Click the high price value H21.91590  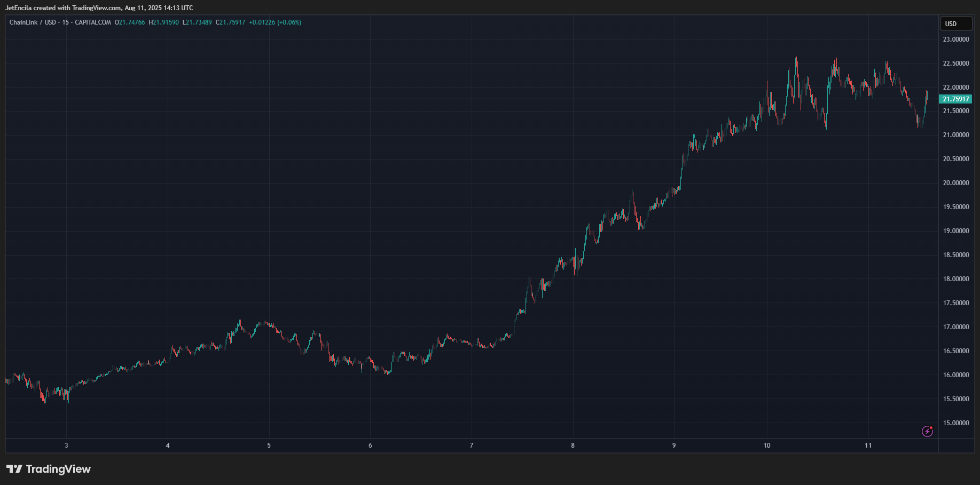point(163,22)
